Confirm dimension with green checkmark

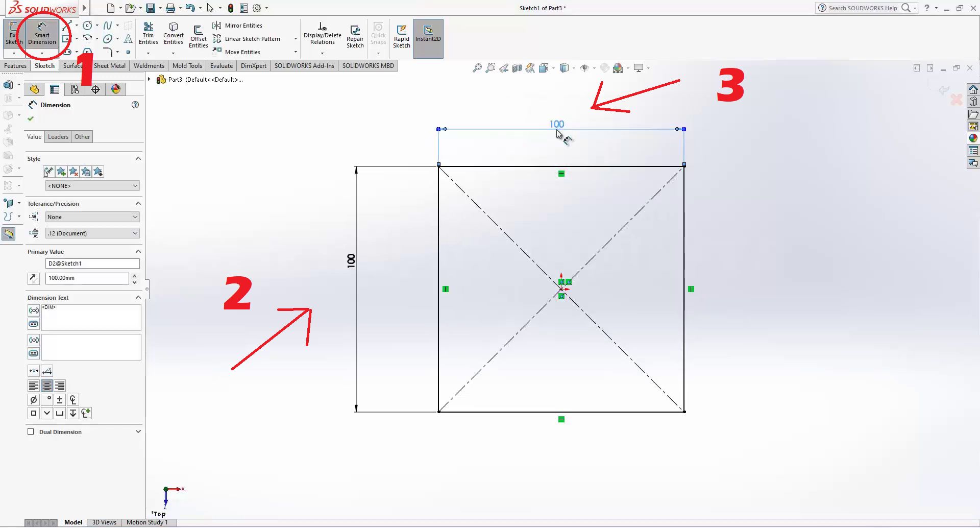click(x=31, y=118)
